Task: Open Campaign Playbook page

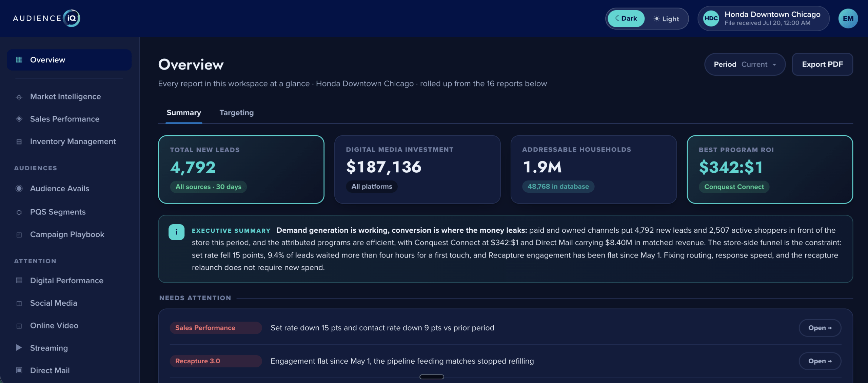Action: 69,234
